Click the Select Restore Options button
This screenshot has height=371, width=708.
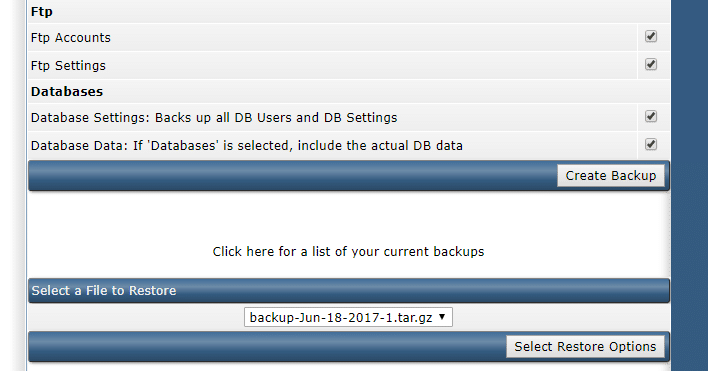tap(585, 347)
